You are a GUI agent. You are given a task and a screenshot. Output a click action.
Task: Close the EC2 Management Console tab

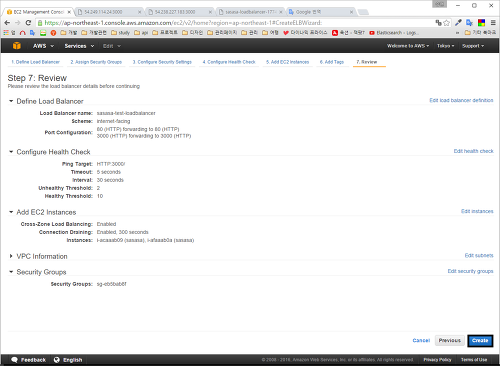(x=69, y=12)
